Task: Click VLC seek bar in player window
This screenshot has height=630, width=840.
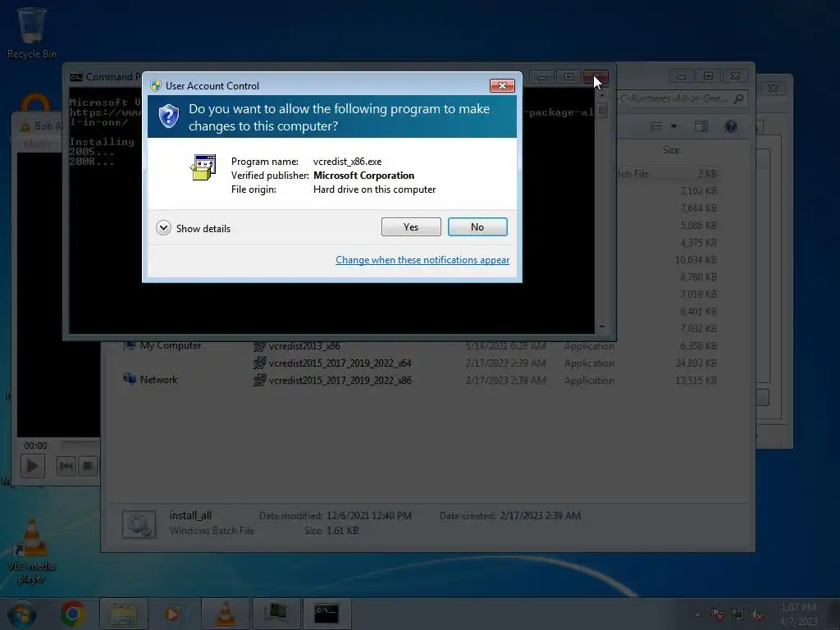Action: (x=80, y=445)
